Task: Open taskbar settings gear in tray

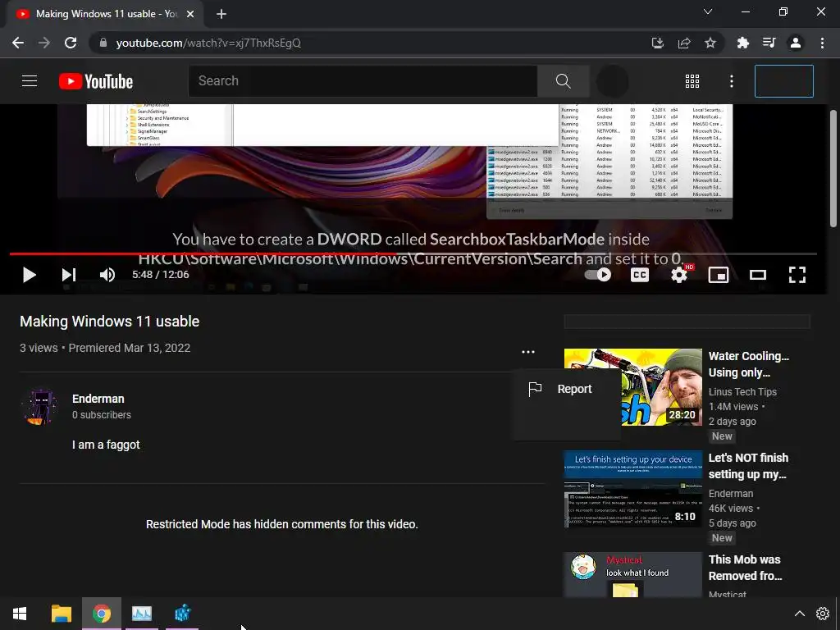Action: [x=823, y=614]
